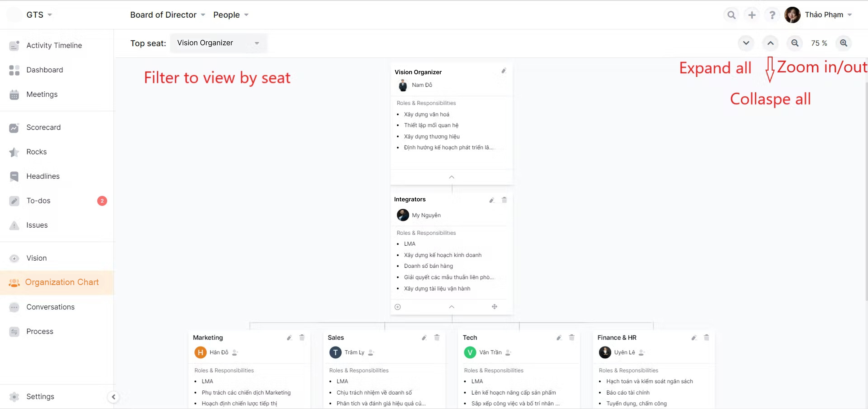Open the help question mark icon
Image resolution: width=868 pixels, height=409 pixels.
point(772,15)
